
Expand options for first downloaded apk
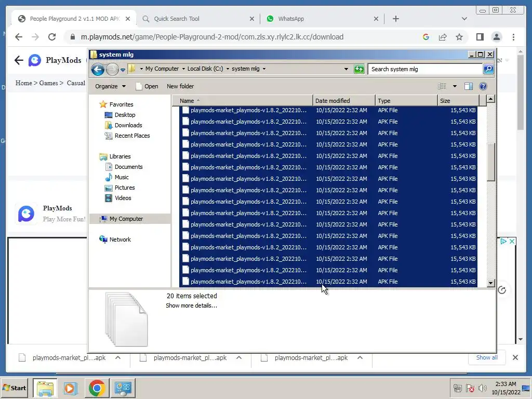118,357
